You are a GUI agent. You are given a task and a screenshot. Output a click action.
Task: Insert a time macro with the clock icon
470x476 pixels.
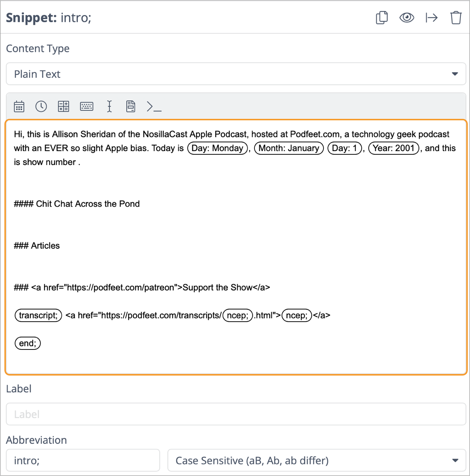41,106
